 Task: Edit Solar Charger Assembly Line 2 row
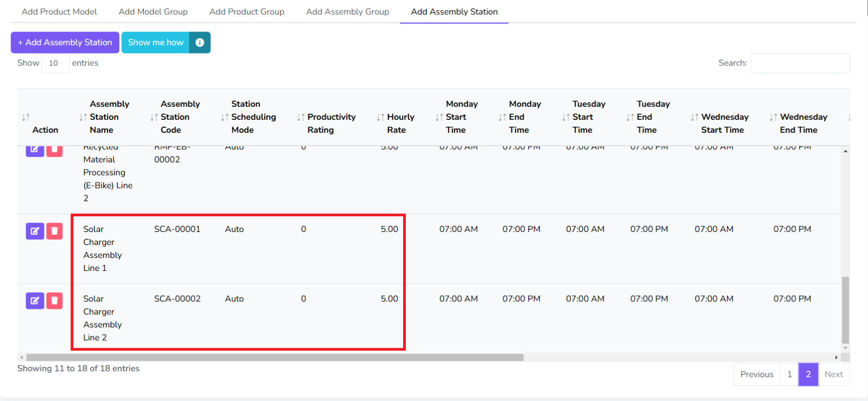point(35,301)
